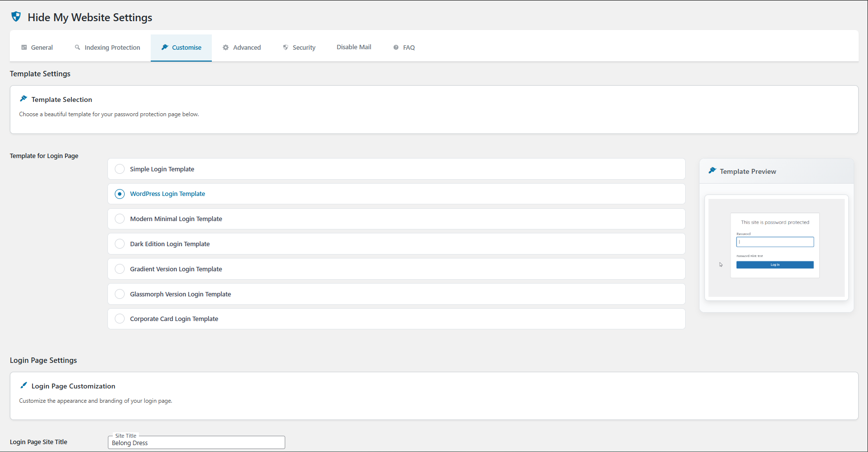Choose the Gradient Version Login Template

(120, 269)
